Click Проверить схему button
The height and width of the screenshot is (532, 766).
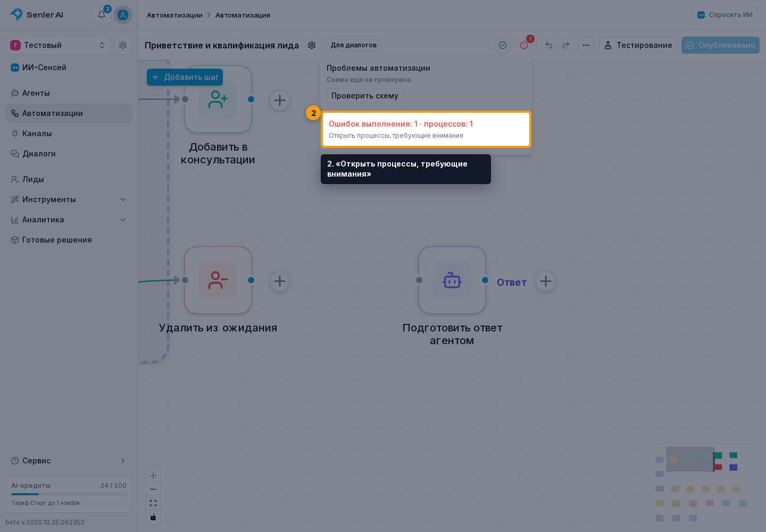(365, 96)
